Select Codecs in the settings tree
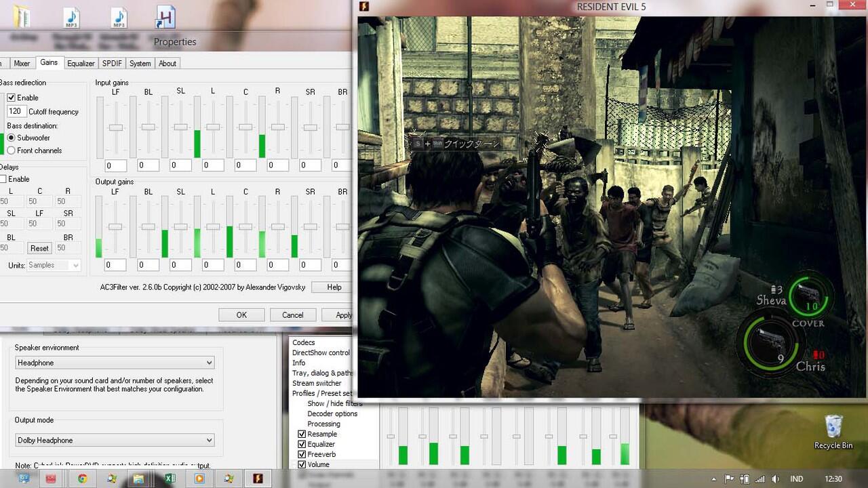 [x=304, y=342]
